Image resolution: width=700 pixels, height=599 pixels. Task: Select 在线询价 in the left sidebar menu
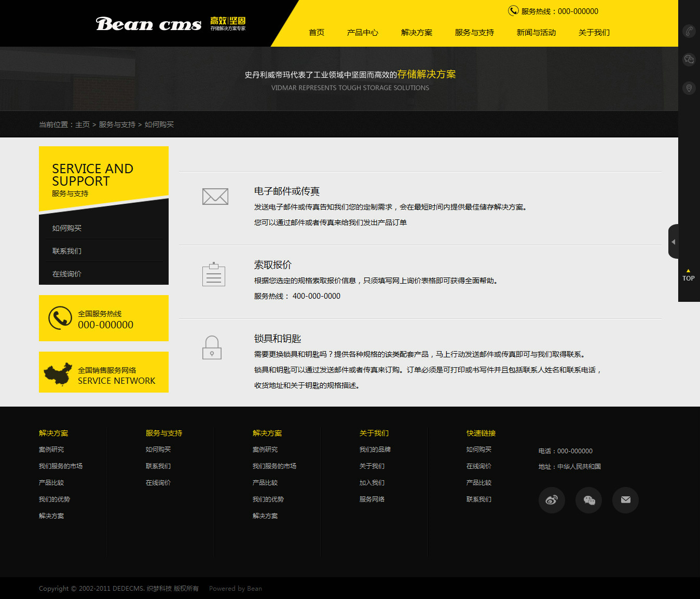[67, 274]
